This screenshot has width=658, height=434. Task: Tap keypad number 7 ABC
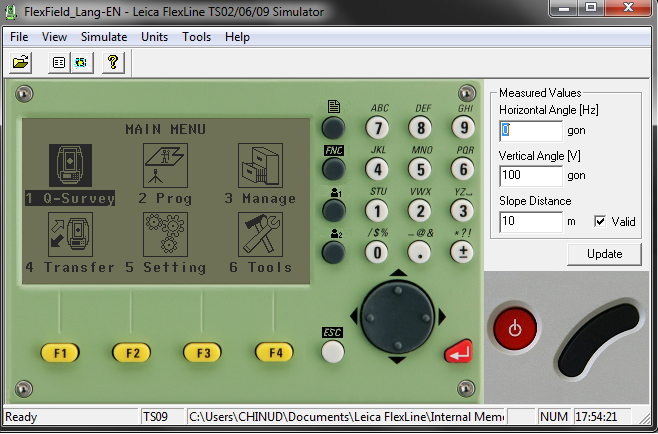click(377, 128)
